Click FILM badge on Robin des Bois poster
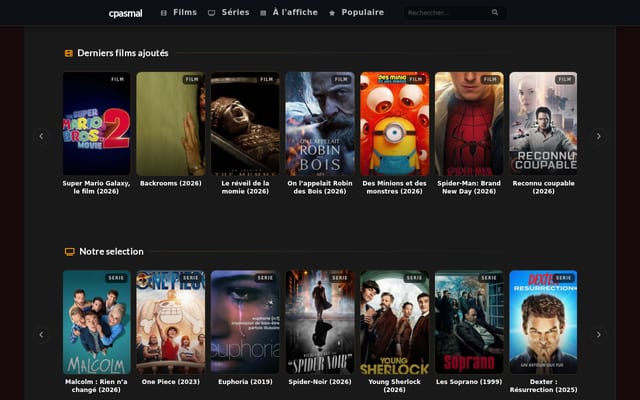This screenshot has height=400, width=640. click(x=341, y=80)
